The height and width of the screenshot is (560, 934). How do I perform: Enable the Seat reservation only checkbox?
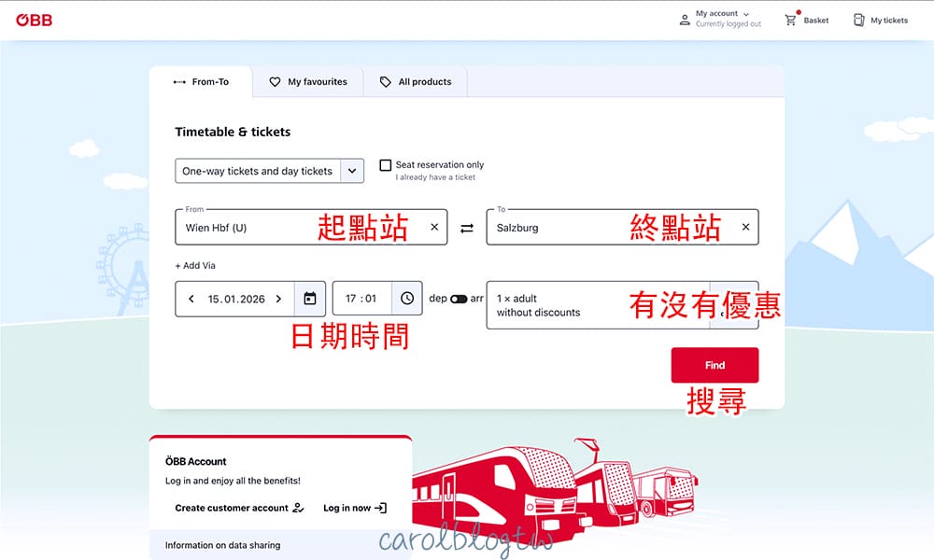coord(386,164)
